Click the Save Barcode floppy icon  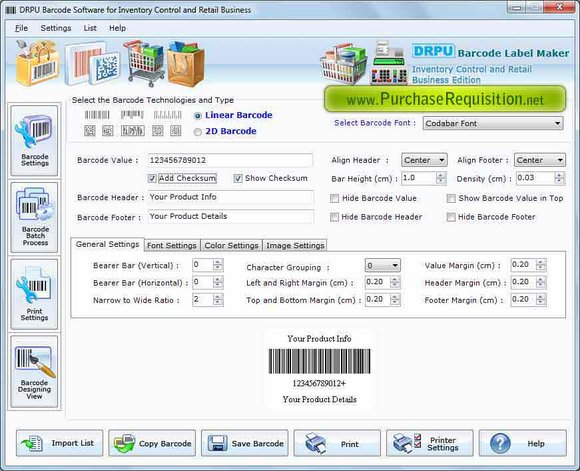218,443
